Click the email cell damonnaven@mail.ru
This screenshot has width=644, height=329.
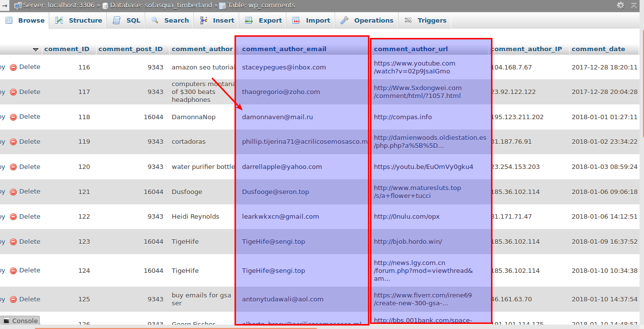[x=277, y=117]
